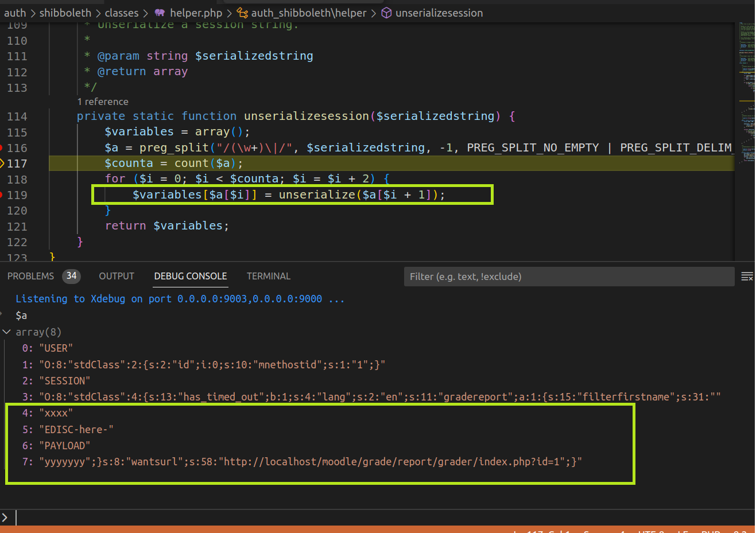Click line number 122 in the gutter
This screenshot has height=533, width=756.
click(17, 242)
